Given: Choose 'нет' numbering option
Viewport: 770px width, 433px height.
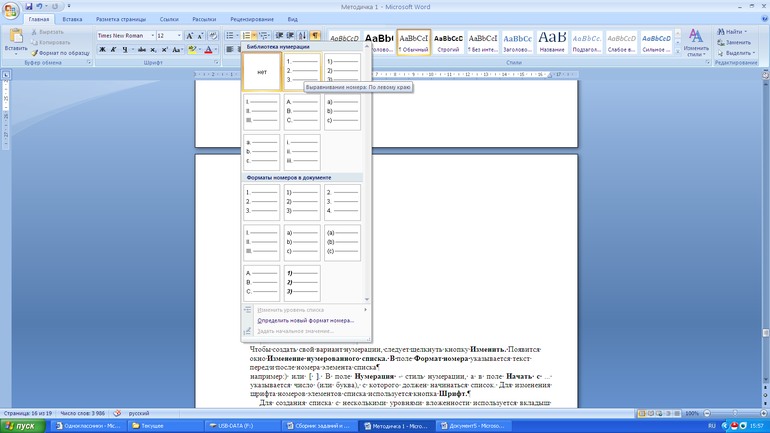Looking at the screenshot, I should [262, 72].
